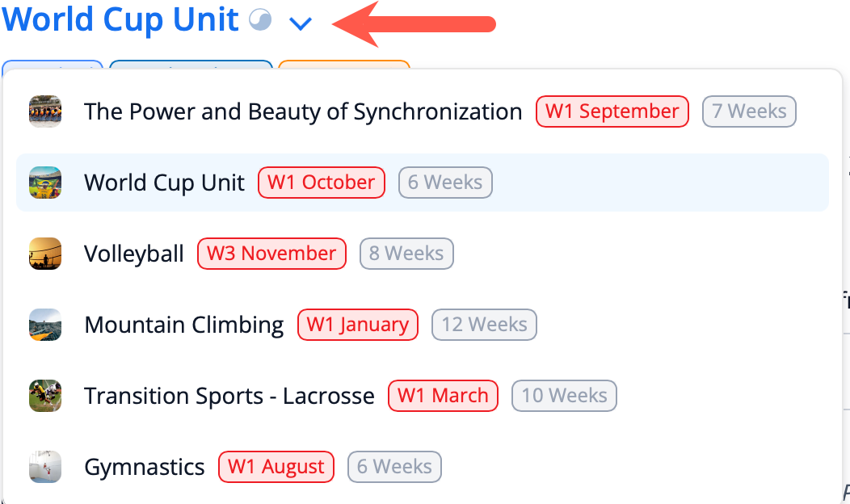This screenshot has width=850, height=504.
Task: Click the W1 August start badge
Action: pos(276,467)
